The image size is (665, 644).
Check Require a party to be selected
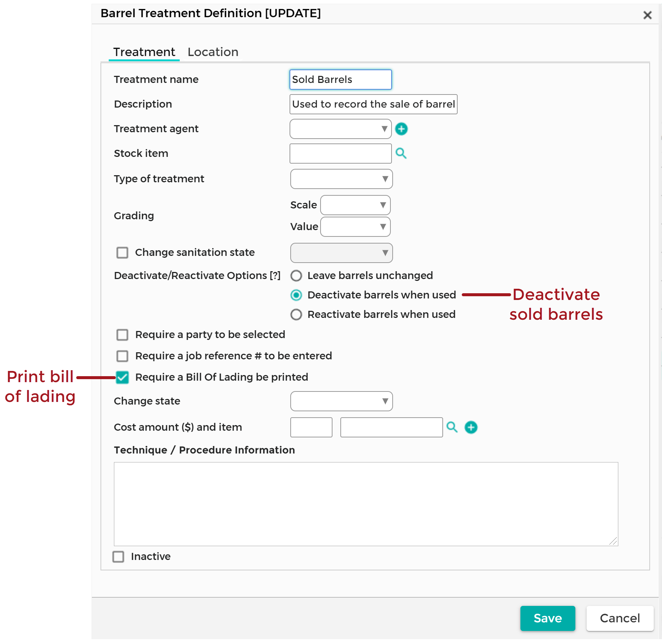coord(122,335)
